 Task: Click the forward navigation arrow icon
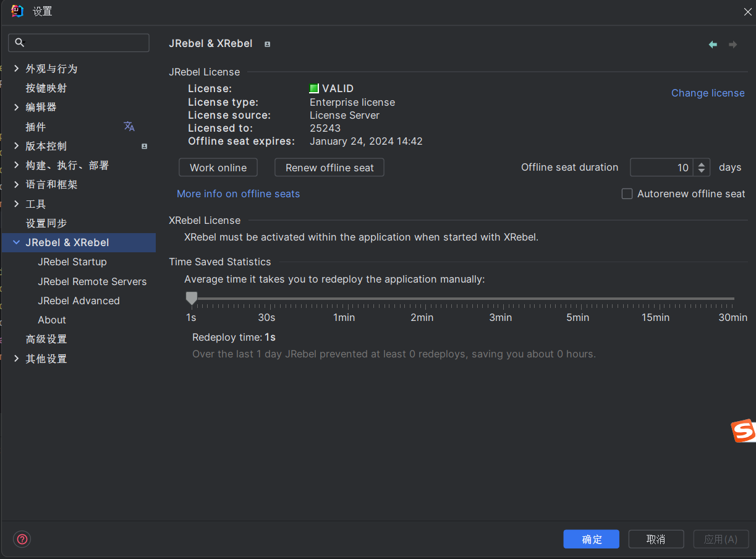coord(733,45)
